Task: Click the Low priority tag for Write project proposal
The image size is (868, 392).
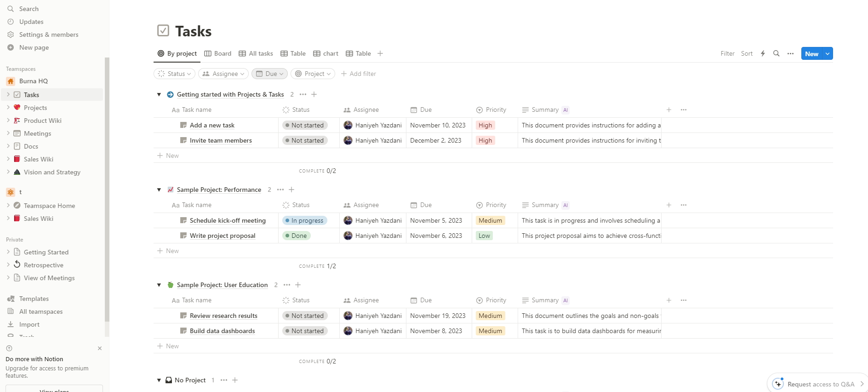Action: [484, 236]
